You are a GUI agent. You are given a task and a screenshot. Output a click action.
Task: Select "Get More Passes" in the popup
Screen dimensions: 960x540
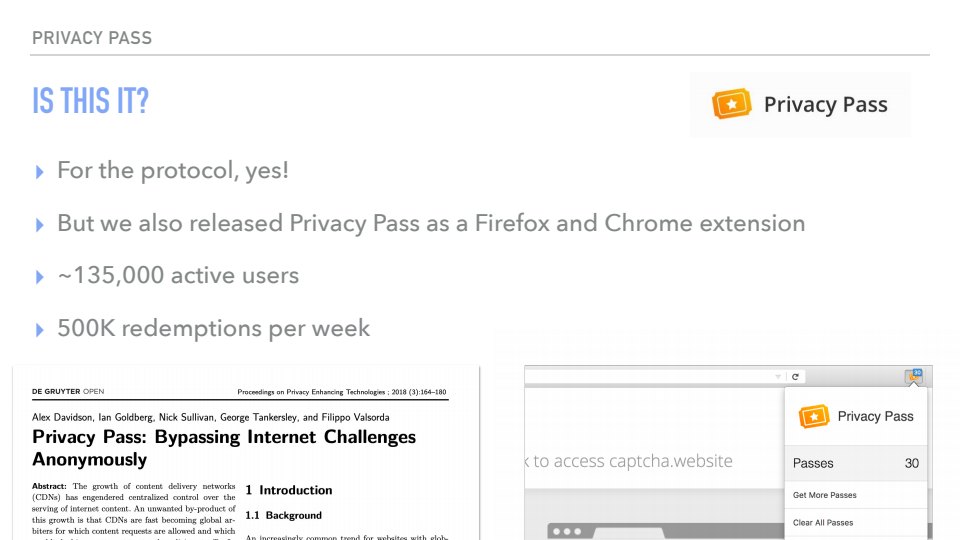[x=825, y=495]
